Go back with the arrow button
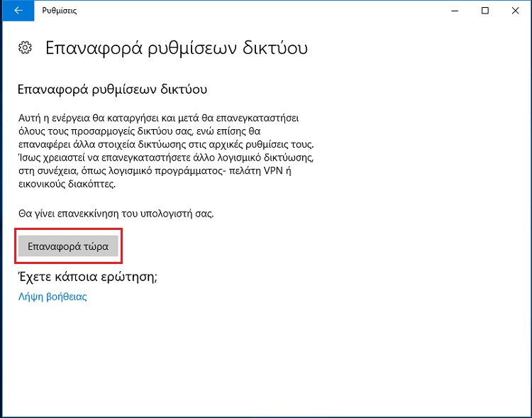The image size is (532, 418). (18, 11)
